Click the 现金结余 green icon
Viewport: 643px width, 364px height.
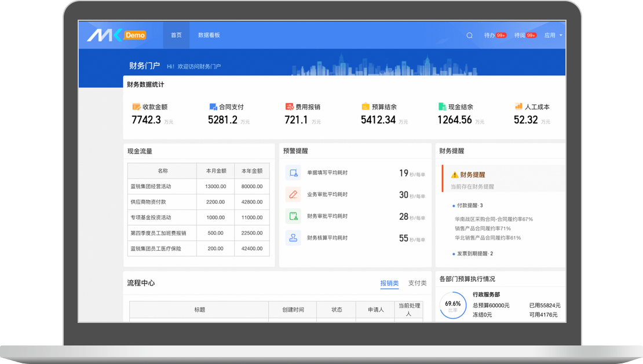tap(443, 107)
